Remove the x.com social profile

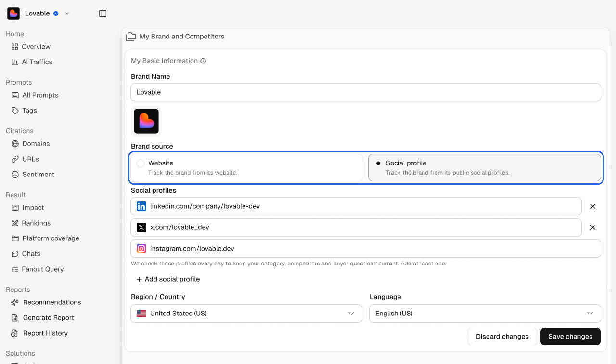tap(593, 227)
